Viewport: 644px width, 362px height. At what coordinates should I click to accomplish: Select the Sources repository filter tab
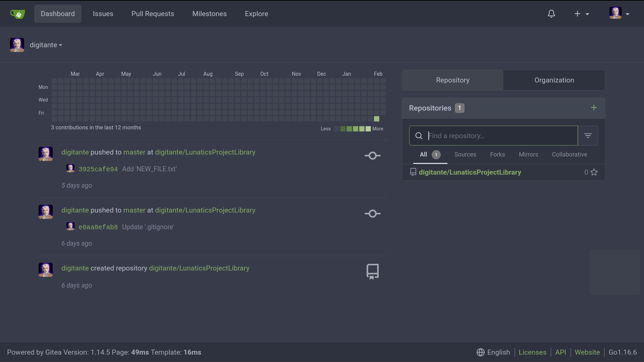465,155
